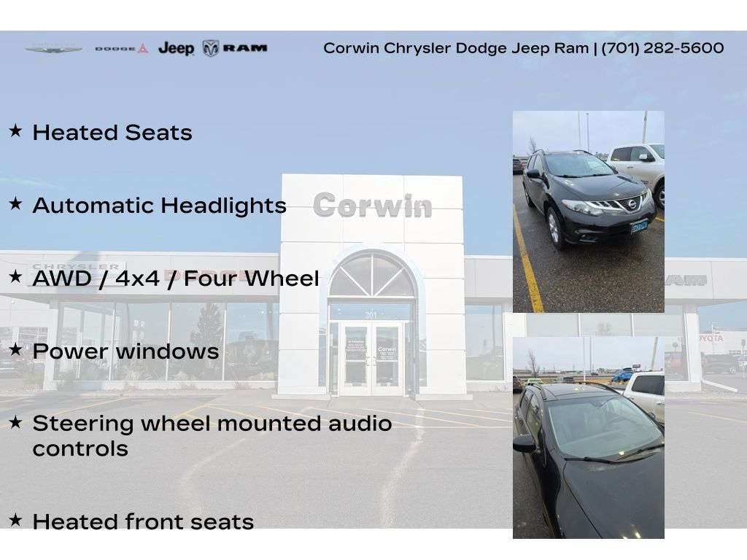Screen dimensions: 747x560
Task: Select the Jeep logo
Action: click(176, 49)
